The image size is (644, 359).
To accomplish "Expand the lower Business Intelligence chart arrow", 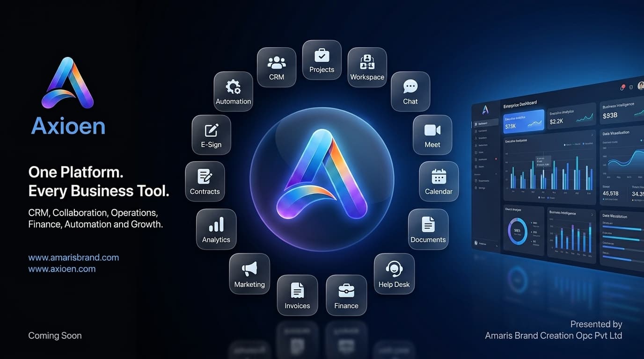I will [x=592, y=215].
